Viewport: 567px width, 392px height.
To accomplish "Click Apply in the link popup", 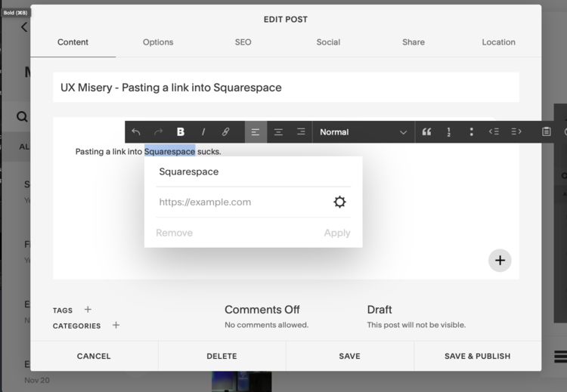I will tap(337, 233).
